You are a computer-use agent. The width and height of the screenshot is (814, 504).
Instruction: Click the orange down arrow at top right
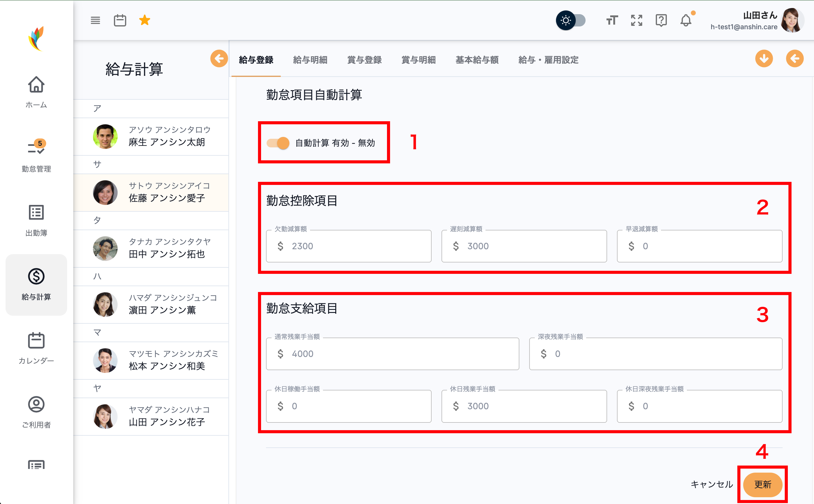(x=764, y=58)
